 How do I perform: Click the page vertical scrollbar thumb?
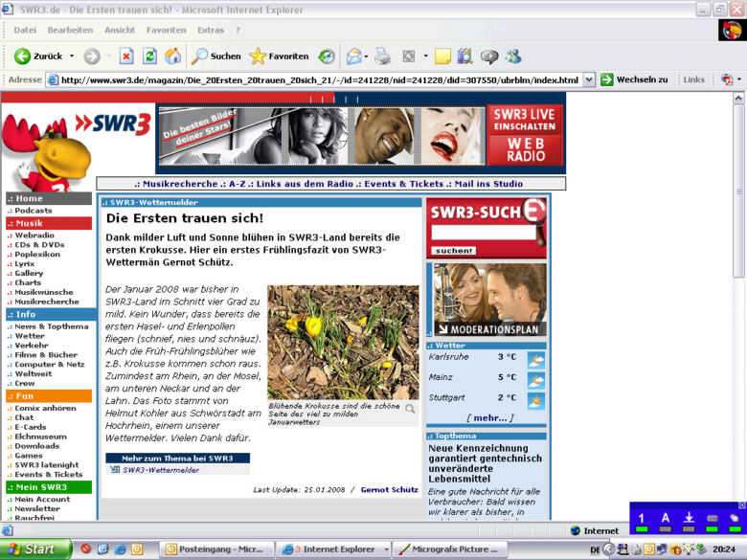click(x=738, y=190)
